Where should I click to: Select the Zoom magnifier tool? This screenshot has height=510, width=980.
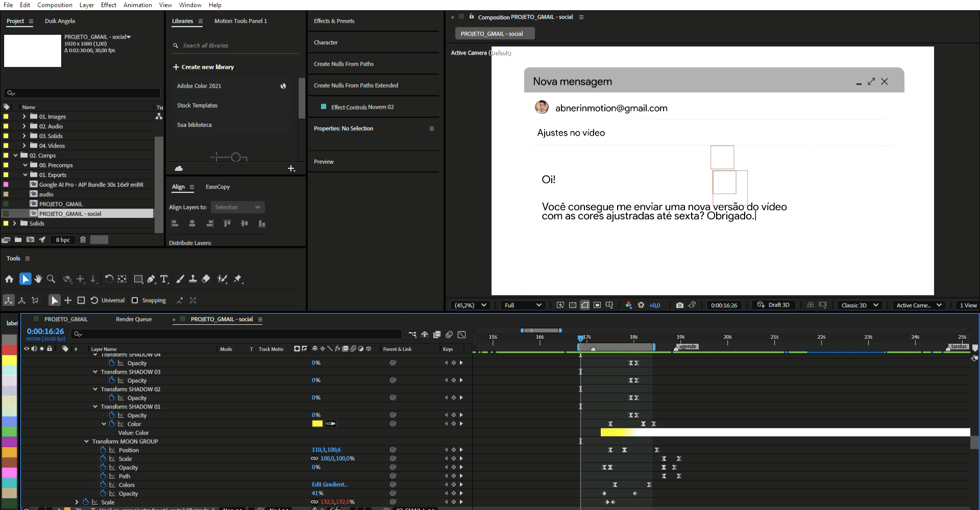51,279
